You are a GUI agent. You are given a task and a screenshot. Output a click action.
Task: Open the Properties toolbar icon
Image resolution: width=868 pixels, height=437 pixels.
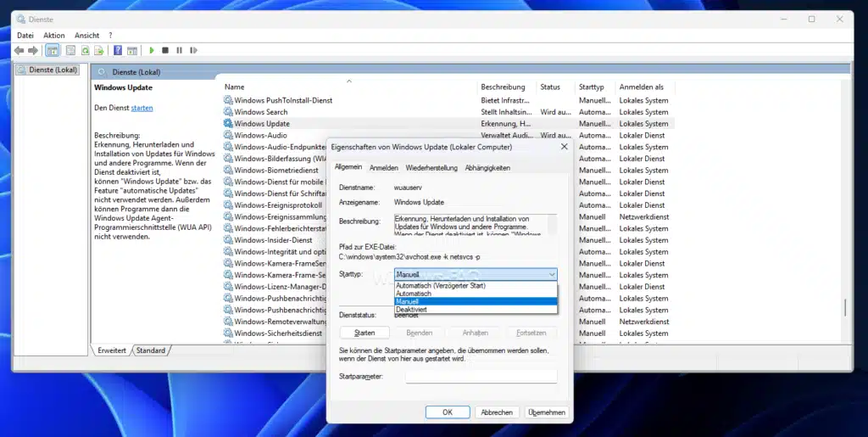tap(71, 50)
